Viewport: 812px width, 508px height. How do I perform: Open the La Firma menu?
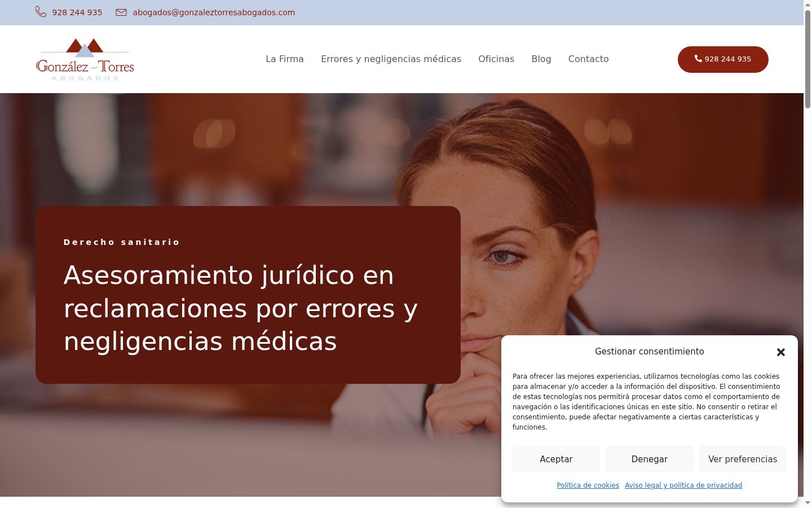click(285, 59)
